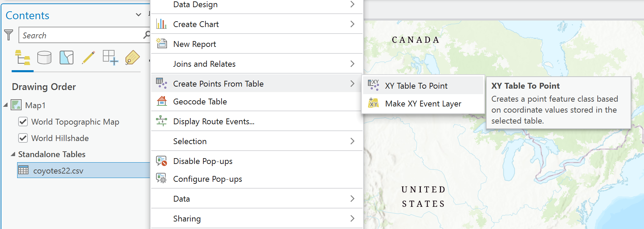644x229 pixels.
Task: Select coyotes22.csv standalone table
Action: pyautogui.click(x=58, y=171)
